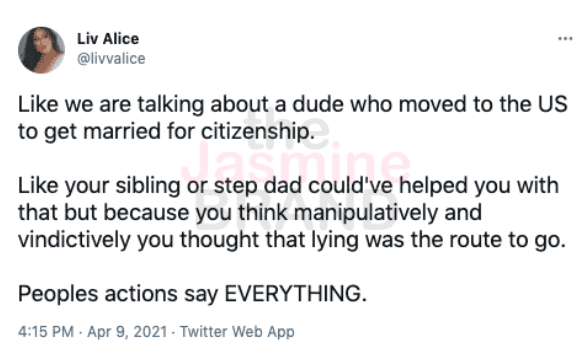Open the tweet's more options ellipsis
The image size is (588, 361).
click(x=565, y=39)
